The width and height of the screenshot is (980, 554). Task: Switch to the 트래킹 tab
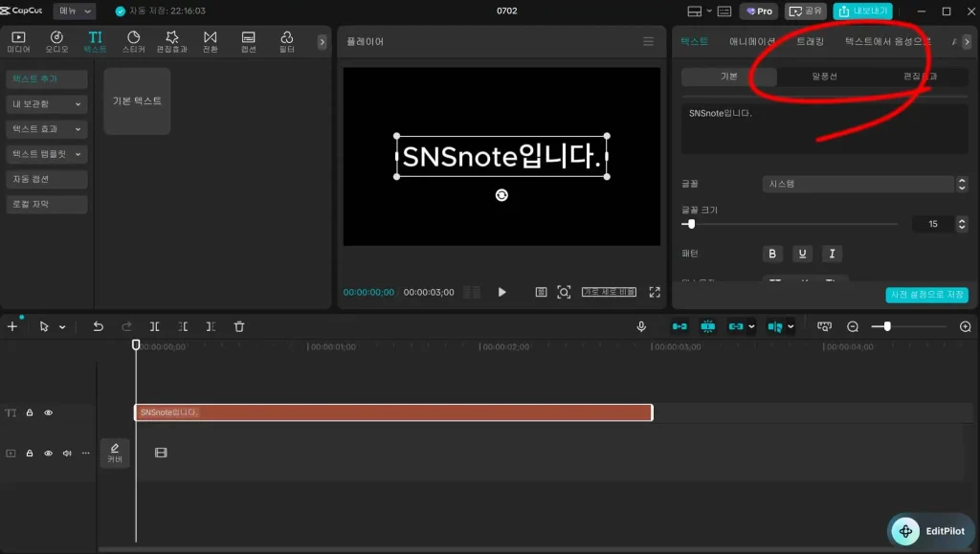pyautogui.click(x=810, y=41)
